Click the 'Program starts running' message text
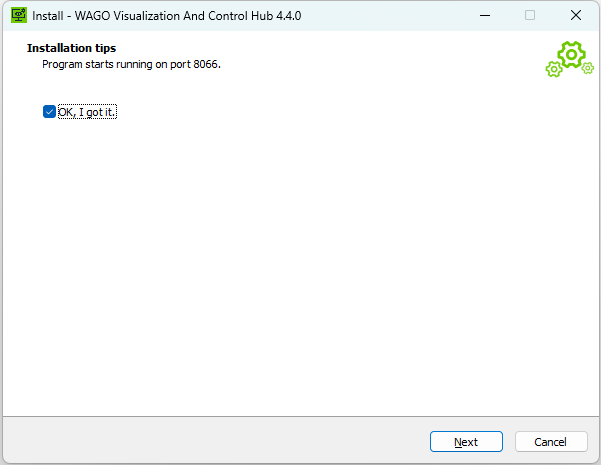601x465 pixels. (x=110, y=64)
